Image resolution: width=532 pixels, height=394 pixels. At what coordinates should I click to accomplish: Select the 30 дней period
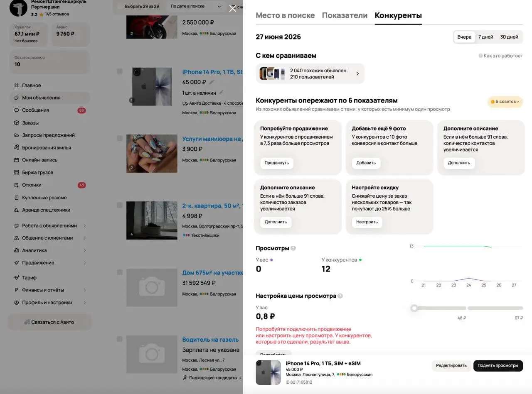pyautogui.click(x=509, y=37)
